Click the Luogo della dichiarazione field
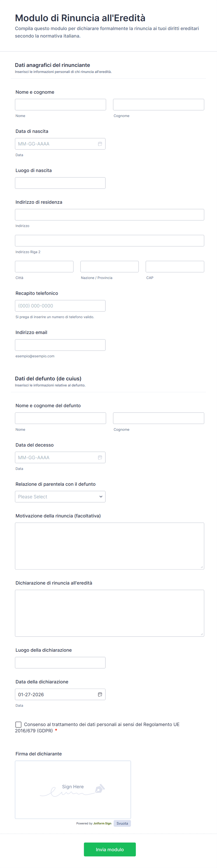 tap(60, 662)
